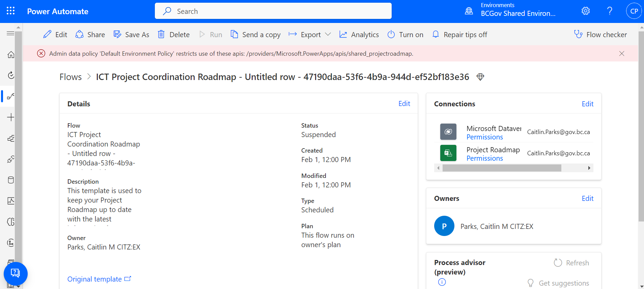Open the Help question mark icon
The height and width of the screenshot is (289, 644).
610,11
